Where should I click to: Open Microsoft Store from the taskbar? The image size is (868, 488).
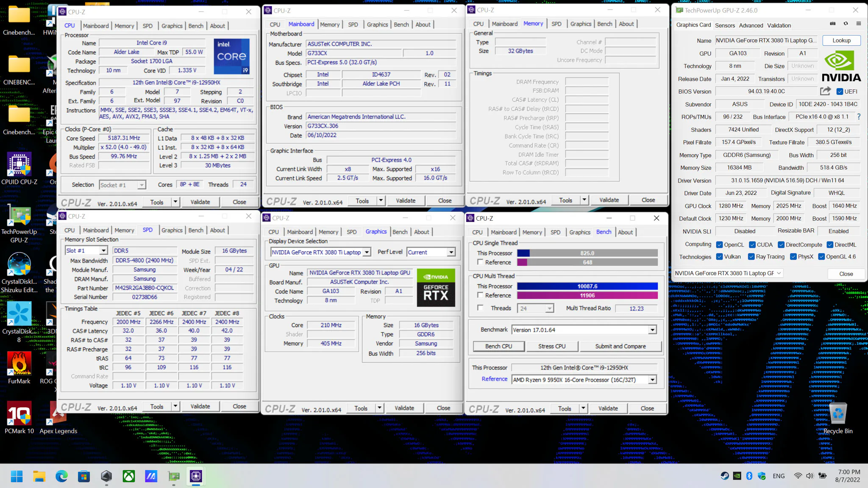click(x=84, y=476)
